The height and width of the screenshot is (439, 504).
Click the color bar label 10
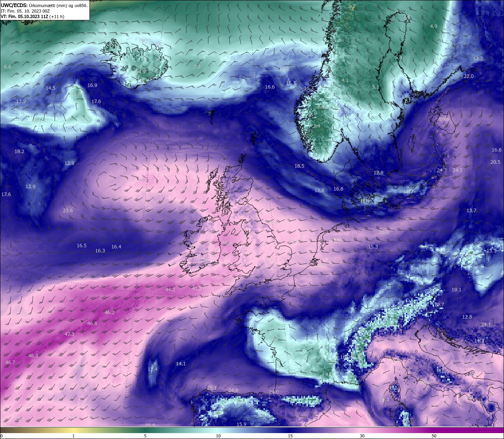tap(218, 436)
